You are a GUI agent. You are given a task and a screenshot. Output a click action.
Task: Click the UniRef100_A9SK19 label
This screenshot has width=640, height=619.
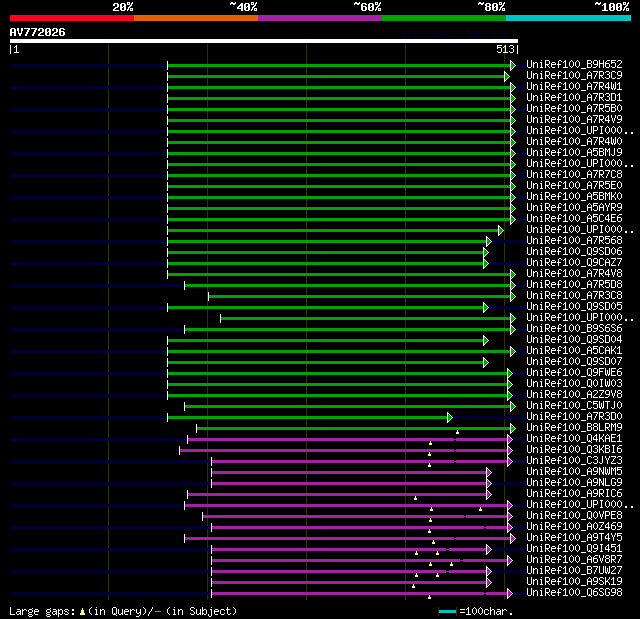coord(574,582)
